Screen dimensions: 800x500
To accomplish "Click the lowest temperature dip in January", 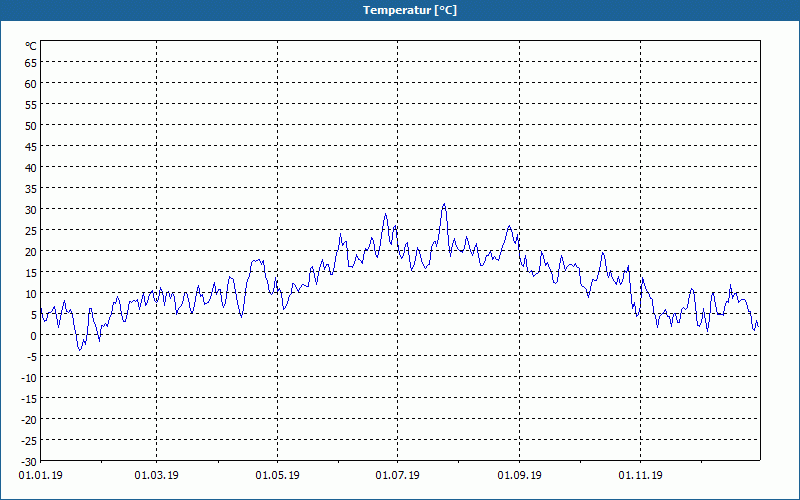I will 79,350.
